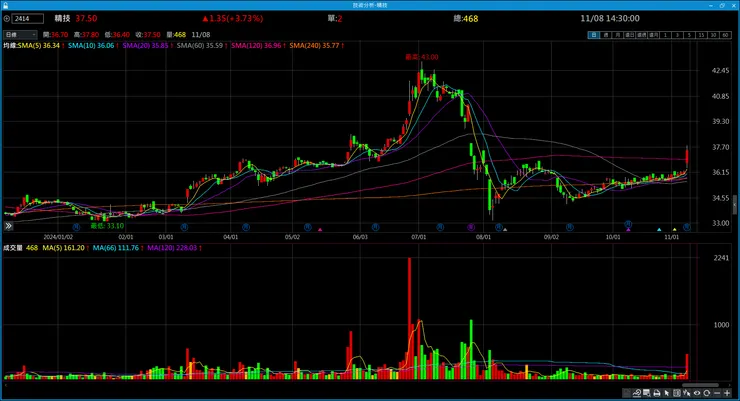Click the 2414 stock code input field
Image resolution: width=740 pixels, height=401 pixels.
click(x=28, y=18)
